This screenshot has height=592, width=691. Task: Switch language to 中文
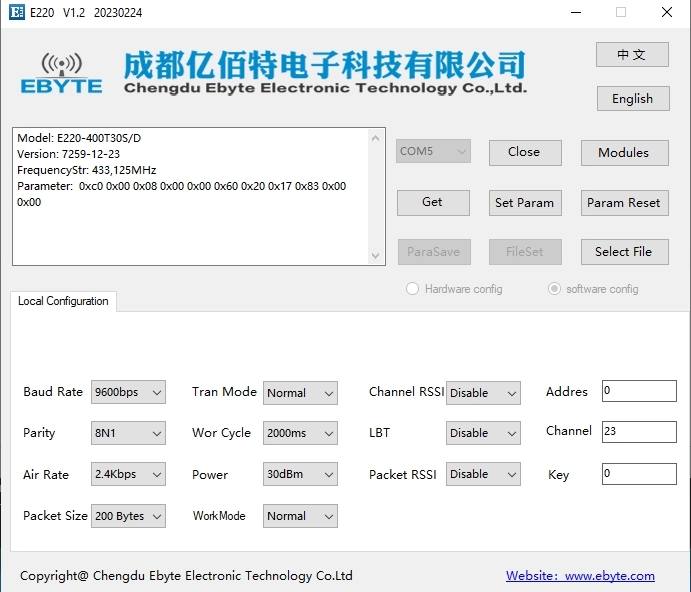point(632,55)
